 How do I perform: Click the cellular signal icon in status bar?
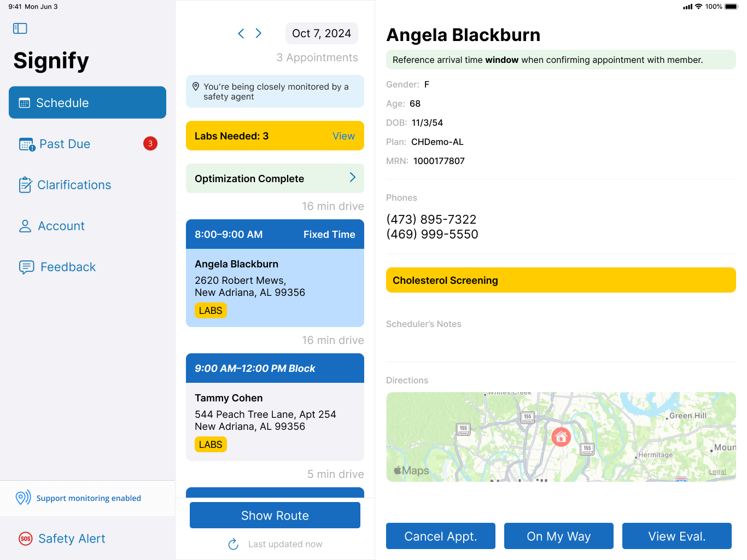pyautogui.click(x=688, y=7)
